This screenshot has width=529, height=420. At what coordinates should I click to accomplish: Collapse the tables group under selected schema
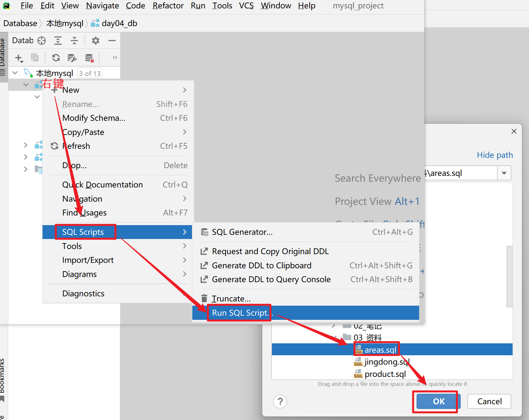pyautogui.click(x=37, y=97)
